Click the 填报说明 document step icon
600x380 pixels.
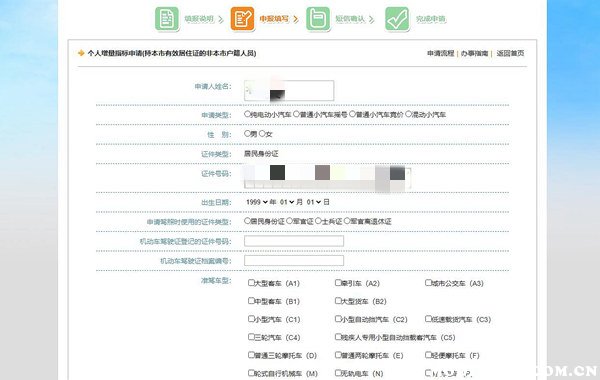(x=167, y=18)
